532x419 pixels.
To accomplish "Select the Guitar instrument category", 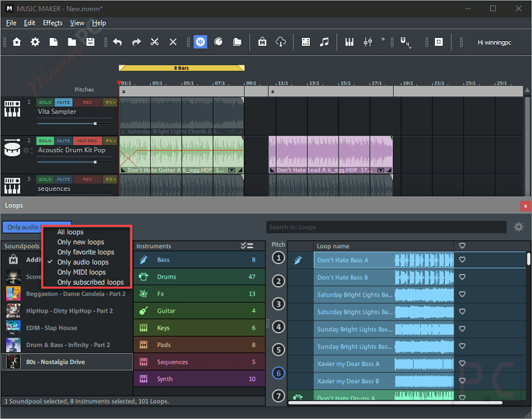I will (199, 311).
